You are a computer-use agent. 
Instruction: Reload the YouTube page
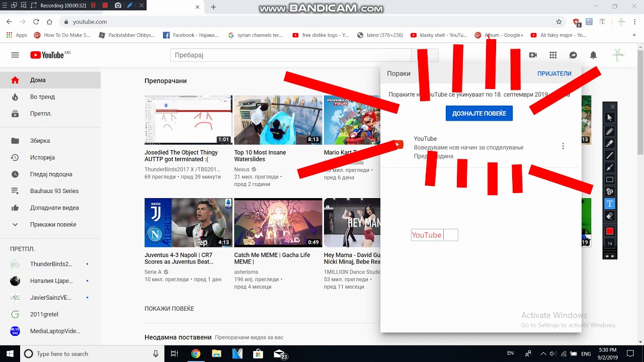pyautogui.click(x=36, y=22)
